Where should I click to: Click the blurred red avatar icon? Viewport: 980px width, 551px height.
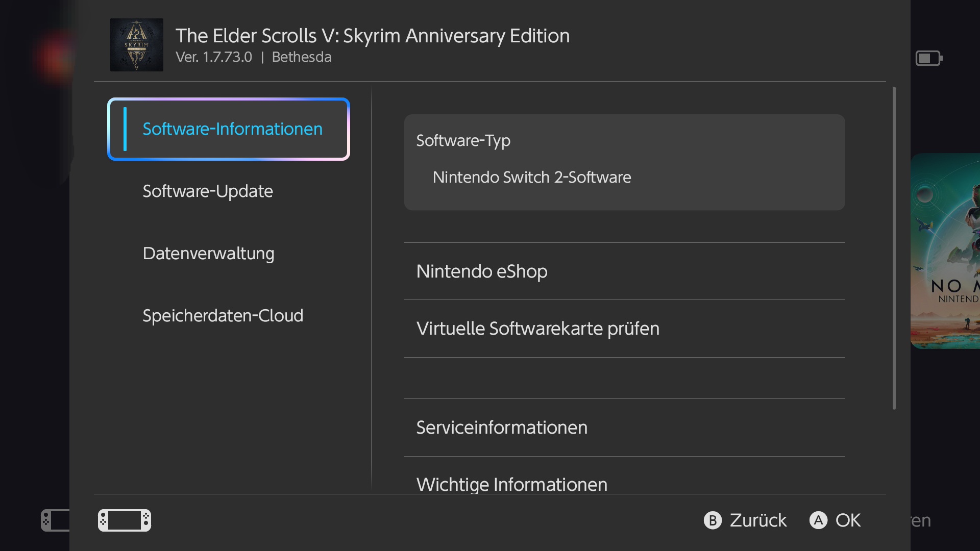pos(55,58)
